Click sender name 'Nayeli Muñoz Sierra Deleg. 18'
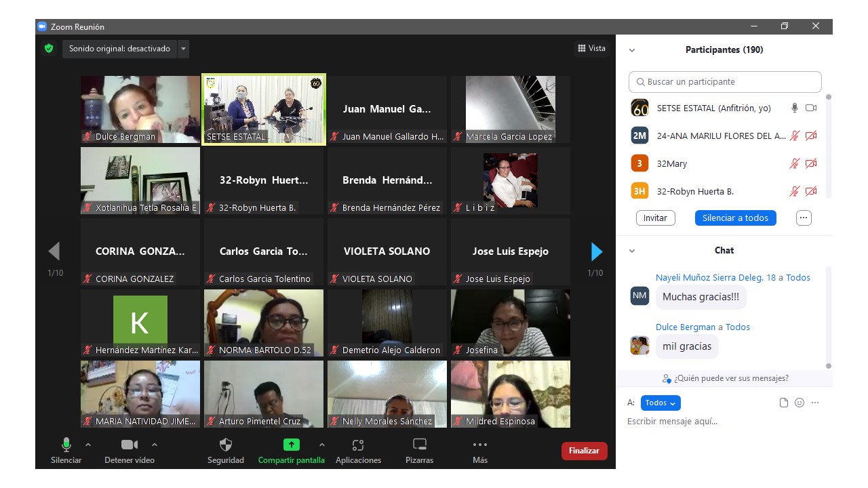The image size is (868, 488). (x=715, y=277)
